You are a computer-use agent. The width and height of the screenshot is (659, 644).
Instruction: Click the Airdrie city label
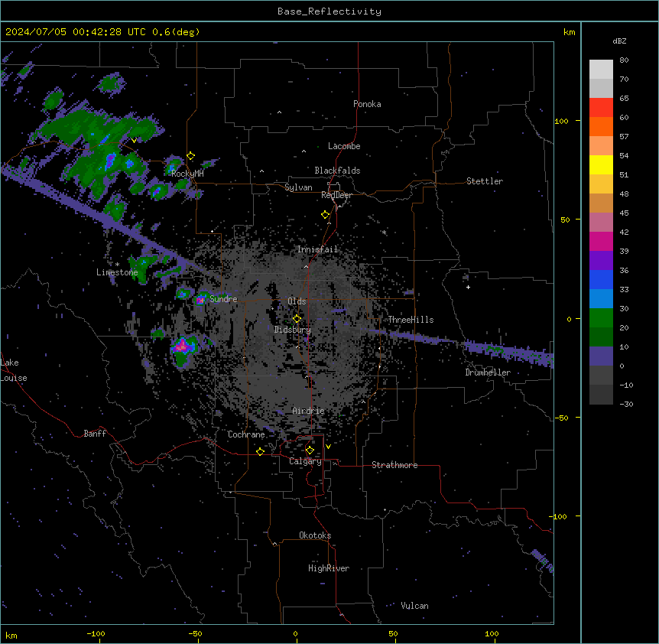coord(309,411)
